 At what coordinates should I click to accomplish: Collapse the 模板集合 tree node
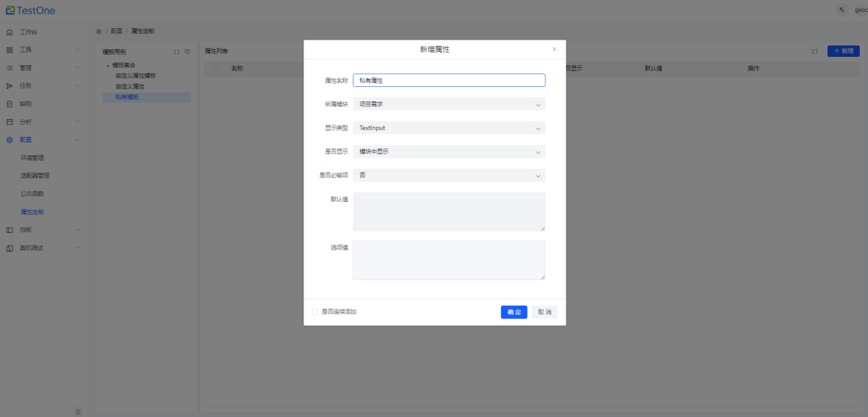pos(108,66)
